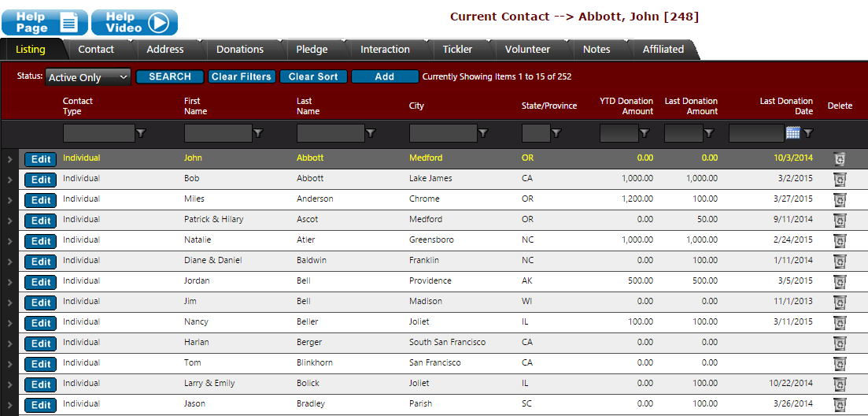Open the Volunteer tab
Image resolution: width=868 pixels, height=416 pixels.
pyautogui.click(x=527, y=50)
